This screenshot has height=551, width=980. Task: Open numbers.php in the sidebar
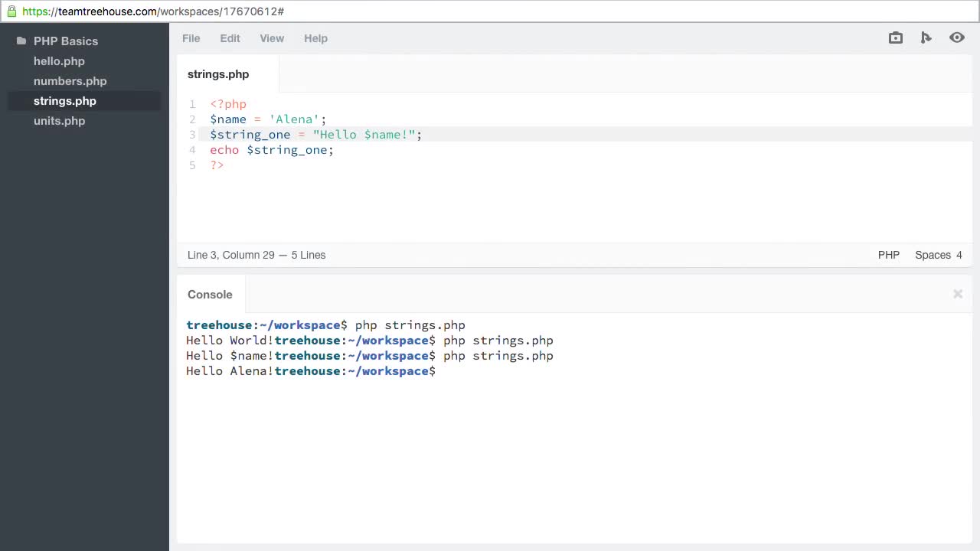pos(70,81)
